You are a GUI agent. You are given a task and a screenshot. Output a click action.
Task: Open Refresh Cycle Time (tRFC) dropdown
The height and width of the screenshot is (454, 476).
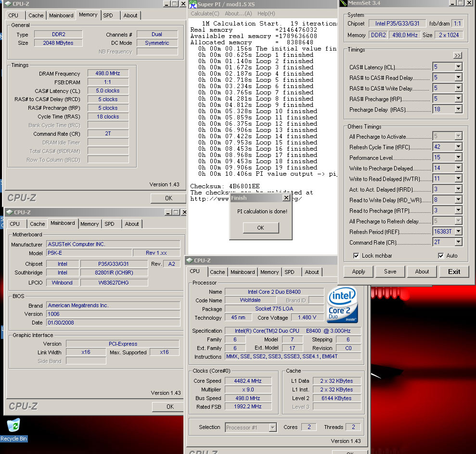coord(458,147)
